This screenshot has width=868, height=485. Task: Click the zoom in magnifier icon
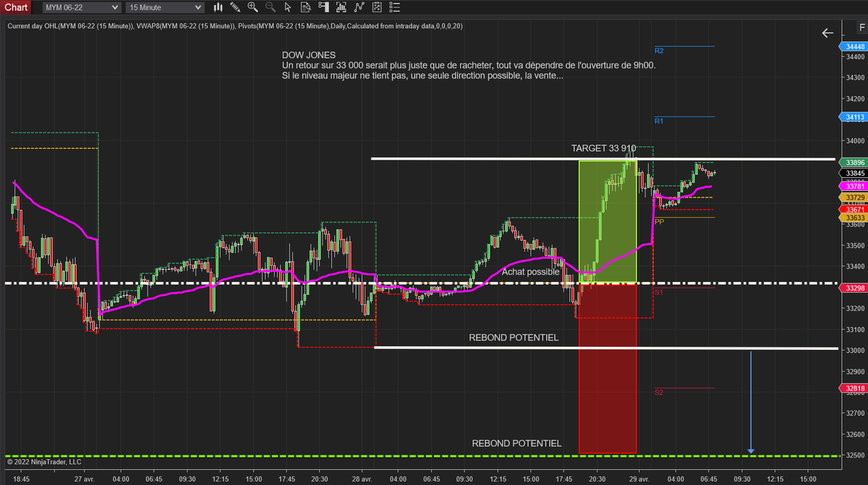click(x=252, y=7)
